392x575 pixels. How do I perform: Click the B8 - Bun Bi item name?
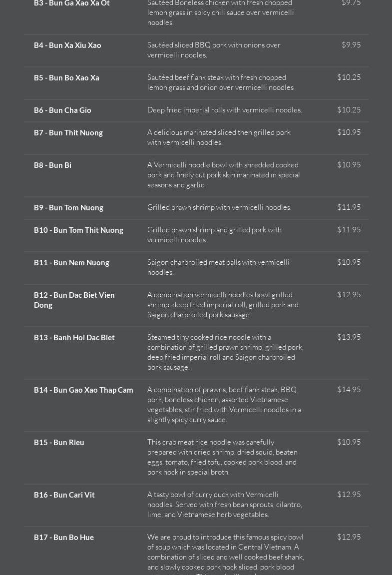[52, 165]
